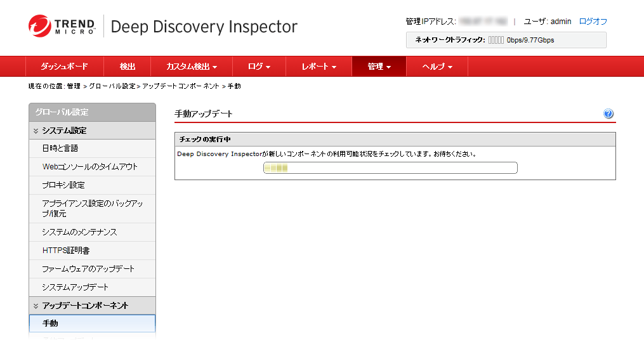Click the breadcrumb 現在の位置 path
The image size is (644, 340).
click(135, 86)
